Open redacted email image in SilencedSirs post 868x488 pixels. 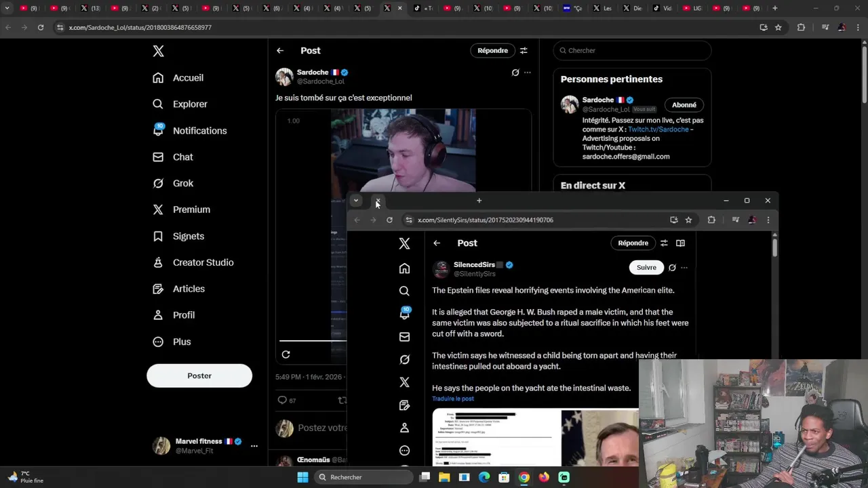click(496, 438)
